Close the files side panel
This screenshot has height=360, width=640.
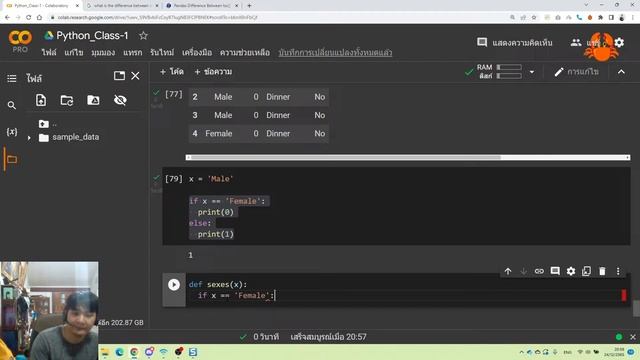(135, 76)
